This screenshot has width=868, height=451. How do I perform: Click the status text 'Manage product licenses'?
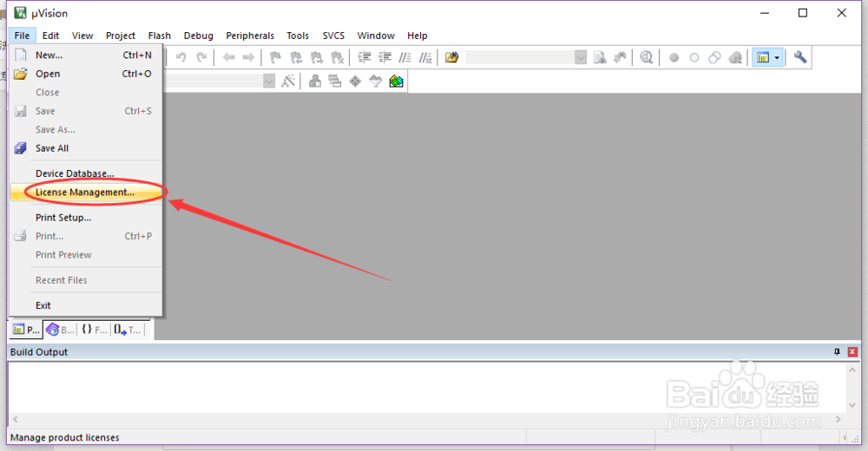[x=65, y=437]
